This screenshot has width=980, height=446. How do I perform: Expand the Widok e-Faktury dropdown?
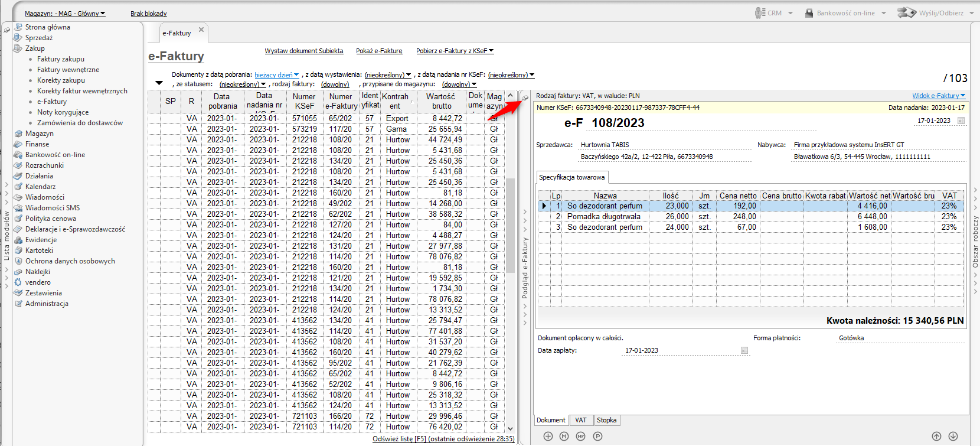tap(938, 96)
